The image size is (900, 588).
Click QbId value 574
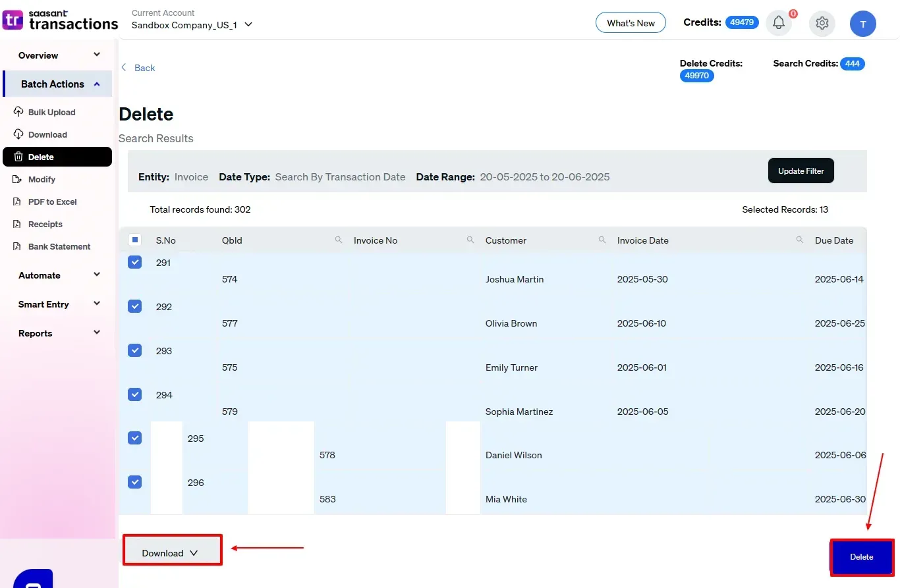click(230, 279)
